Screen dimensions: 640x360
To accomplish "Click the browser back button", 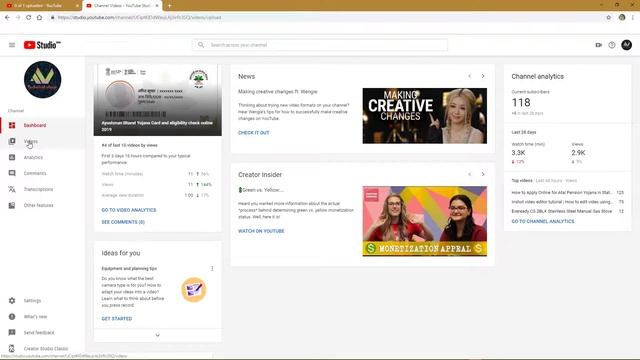I will pos(7,18).
